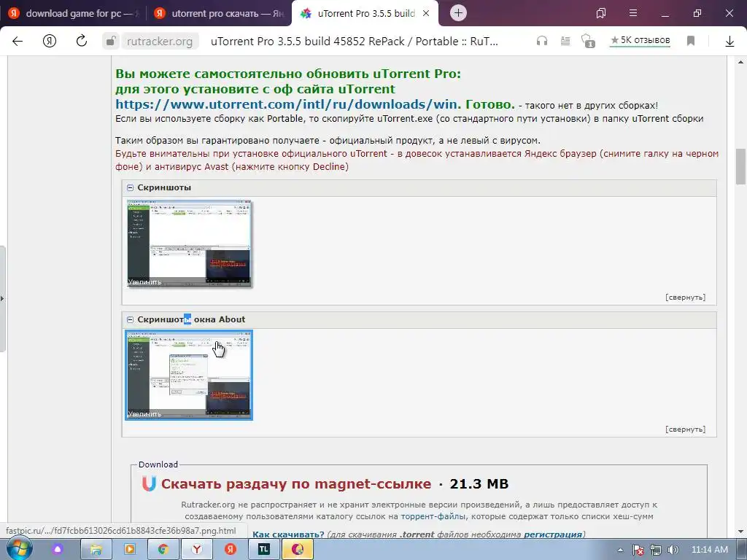Open the volume speaker tray icon
This screenshot has width=747, height=560.
(673, 550)
